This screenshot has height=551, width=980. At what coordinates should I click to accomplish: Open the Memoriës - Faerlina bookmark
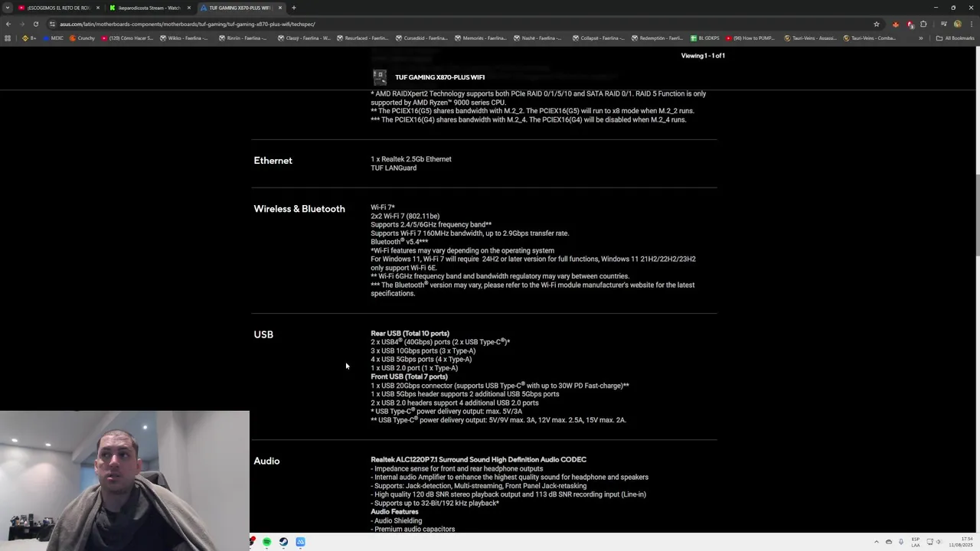pyautogui.click(x=481, y=38)
